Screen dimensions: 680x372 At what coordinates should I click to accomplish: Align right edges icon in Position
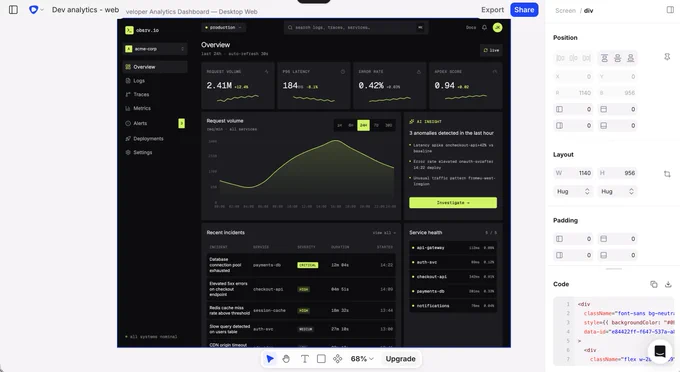[x=587, y=58]
